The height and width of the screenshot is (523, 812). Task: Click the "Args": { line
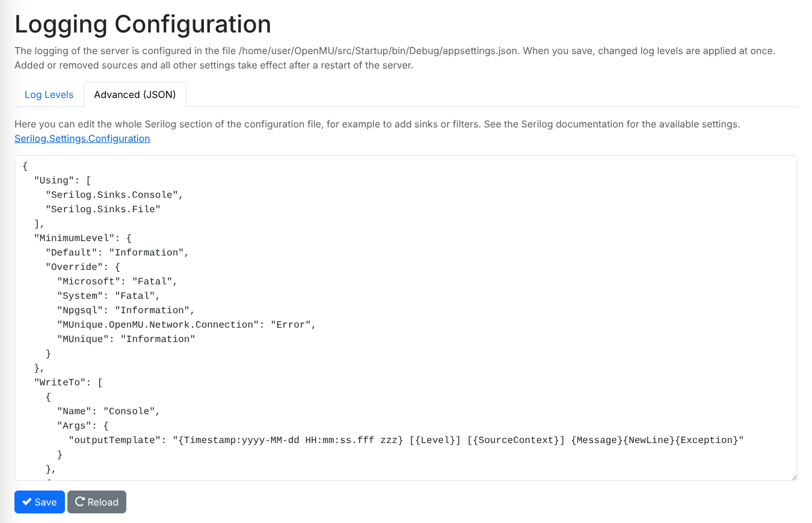pos(83,426)
